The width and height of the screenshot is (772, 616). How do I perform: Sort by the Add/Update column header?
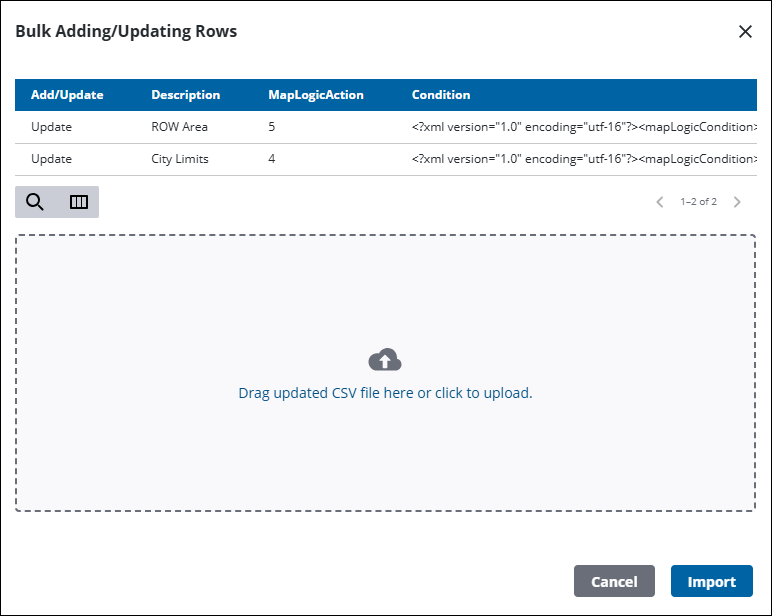(67, 95)
